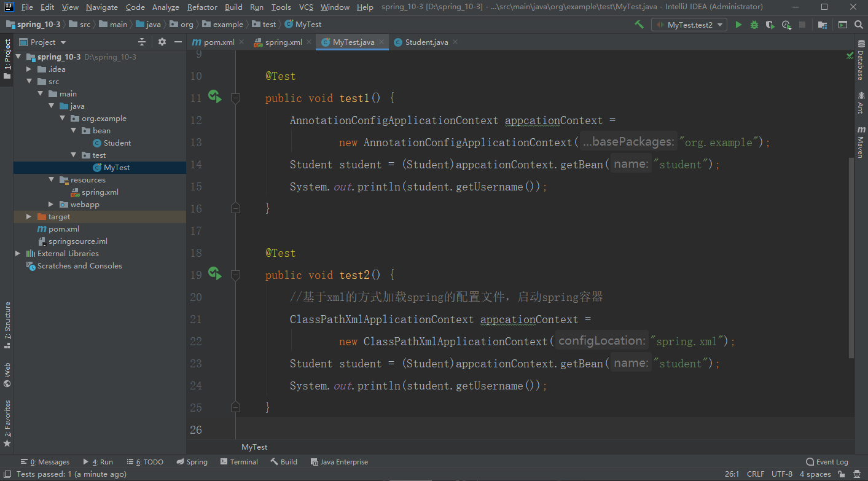868x481 pixels.
Task: Click the CRLF line separator indicator
Action: (x=756, y=474)
